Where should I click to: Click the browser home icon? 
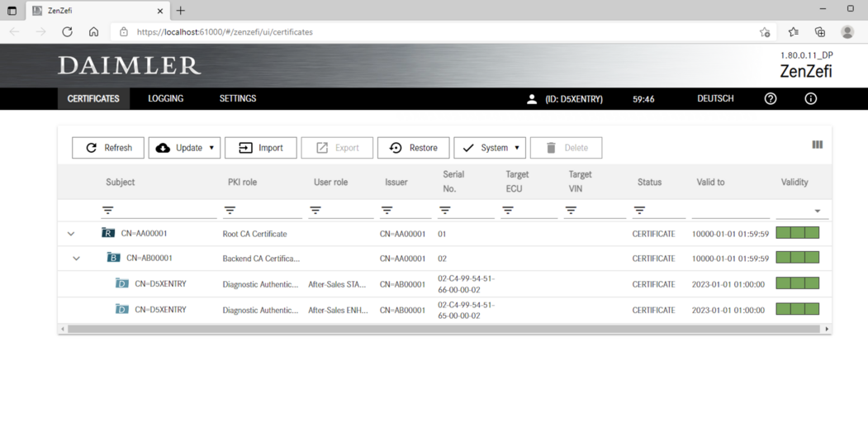[x=94, y=31]
